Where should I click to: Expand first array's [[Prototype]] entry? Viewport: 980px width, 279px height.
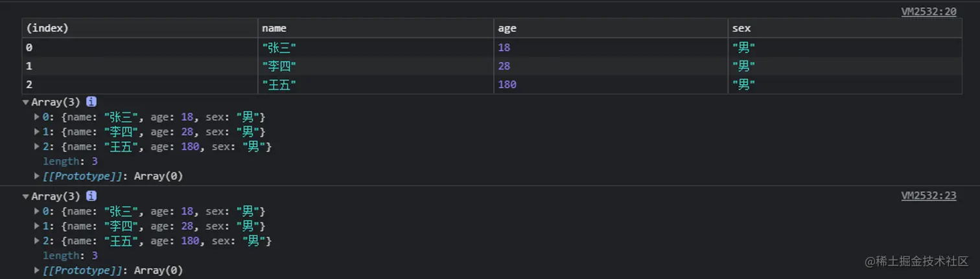[37, 176]
